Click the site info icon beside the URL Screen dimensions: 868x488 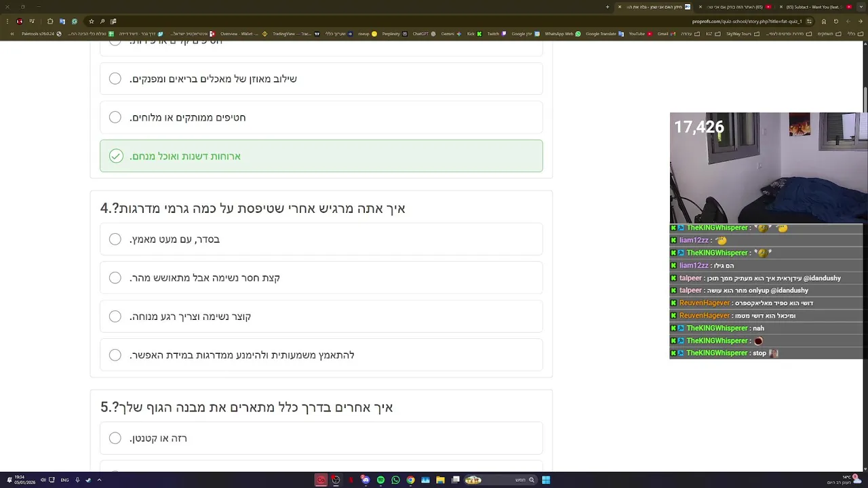pyautogui.click(x=809, y=21)
